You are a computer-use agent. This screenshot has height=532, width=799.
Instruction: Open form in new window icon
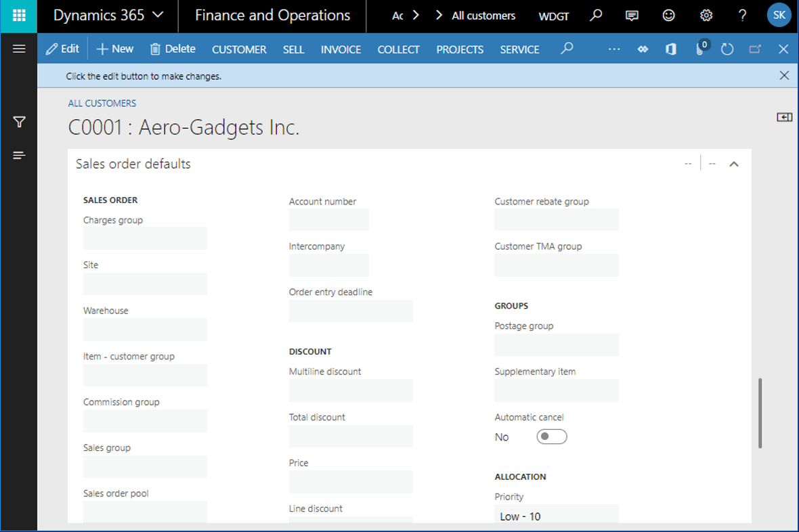pyautogui.click(x=755, y=49)
